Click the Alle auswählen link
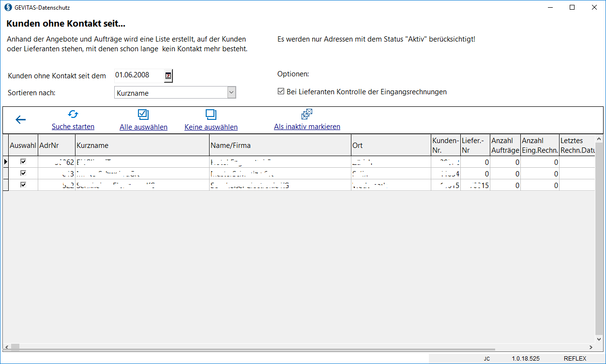606x364 pixels. click(x=144, y=127)
